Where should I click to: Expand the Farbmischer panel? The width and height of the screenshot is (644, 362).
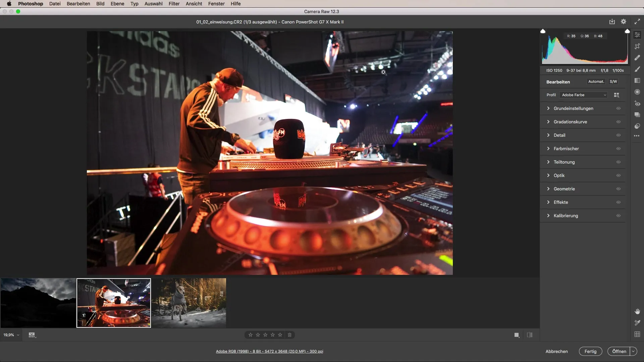tap(548, 148)
